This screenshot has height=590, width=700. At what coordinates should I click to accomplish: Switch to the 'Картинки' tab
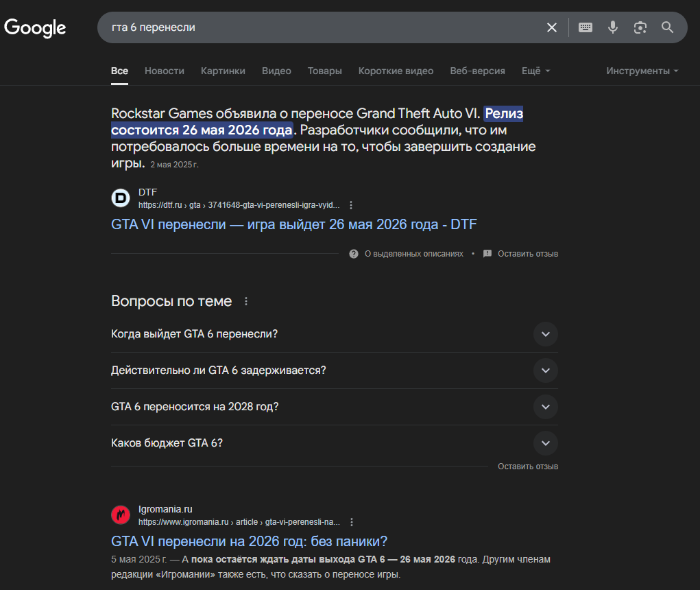point(223,71)
